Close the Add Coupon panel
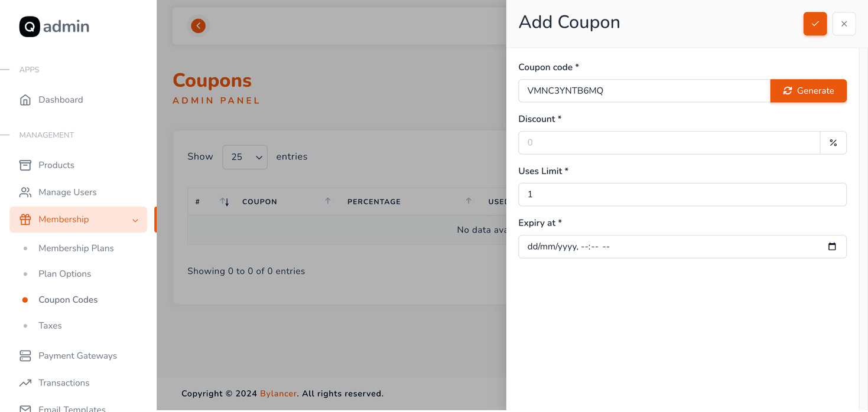Screen dimensions: 868x412 pyautogui.click(x=844, y=24)
